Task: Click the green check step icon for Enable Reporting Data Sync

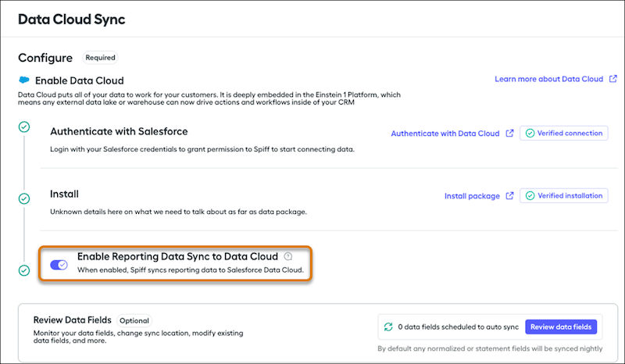Action: click(24, 270)
